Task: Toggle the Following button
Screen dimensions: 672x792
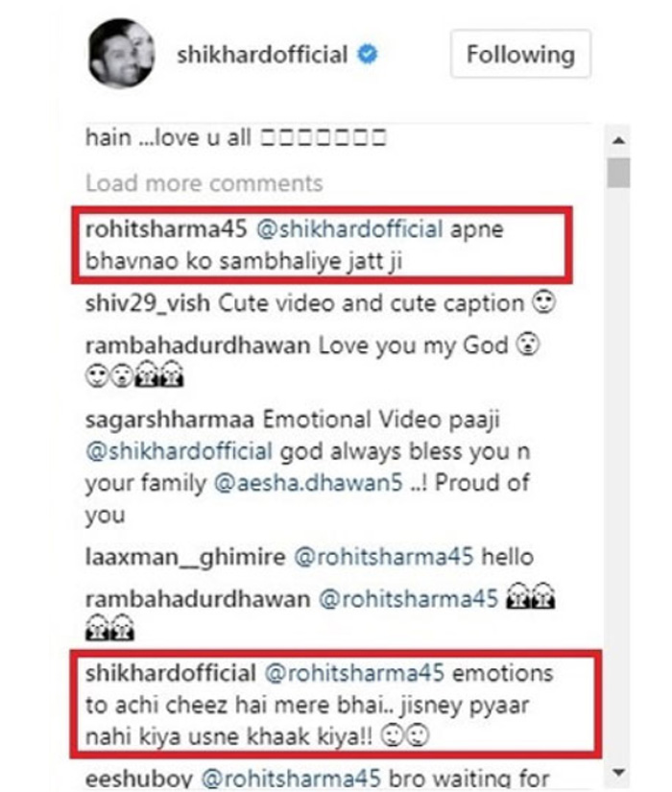Action: coord(520,54)
